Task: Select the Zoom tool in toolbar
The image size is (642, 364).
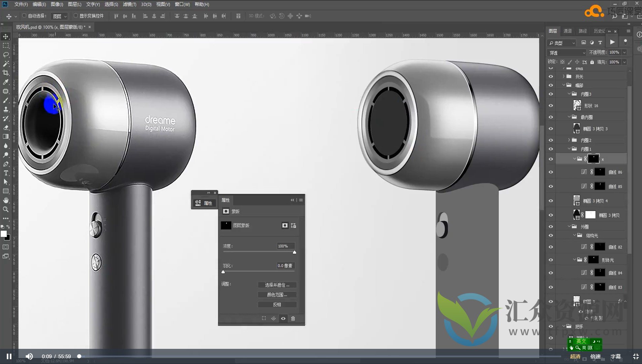Action: point(6,209)
